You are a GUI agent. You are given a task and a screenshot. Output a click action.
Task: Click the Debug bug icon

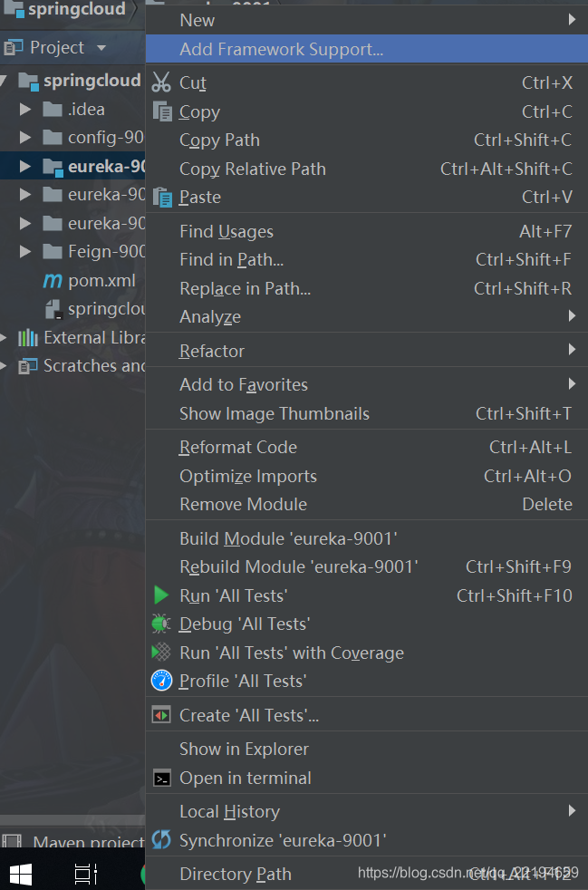pos(161,624)
